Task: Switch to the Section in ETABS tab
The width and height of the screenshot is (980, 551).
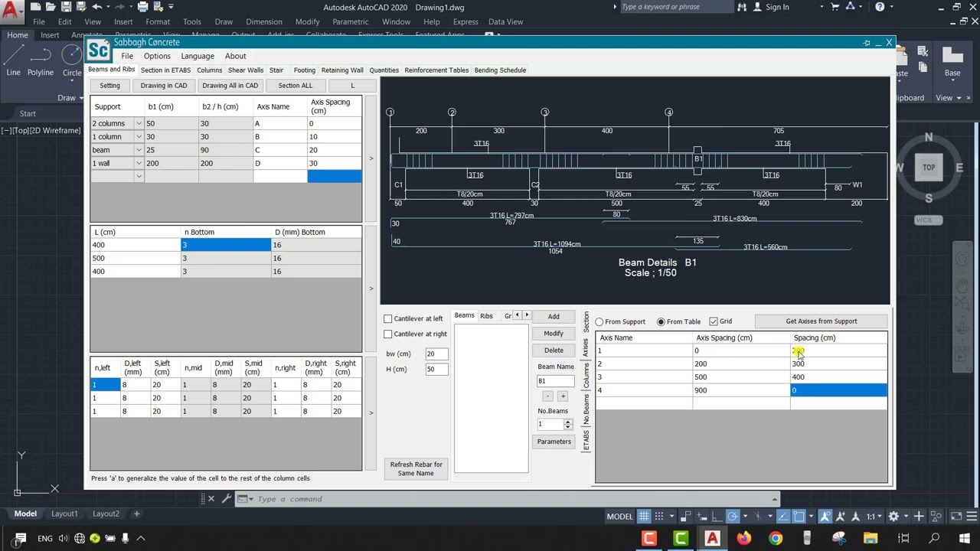Action: coord(165,70)
